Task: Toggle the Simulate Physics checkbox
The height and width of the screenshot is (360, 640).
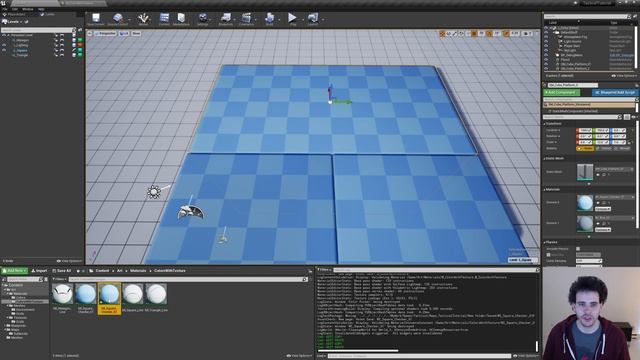Action: [578, 249]
